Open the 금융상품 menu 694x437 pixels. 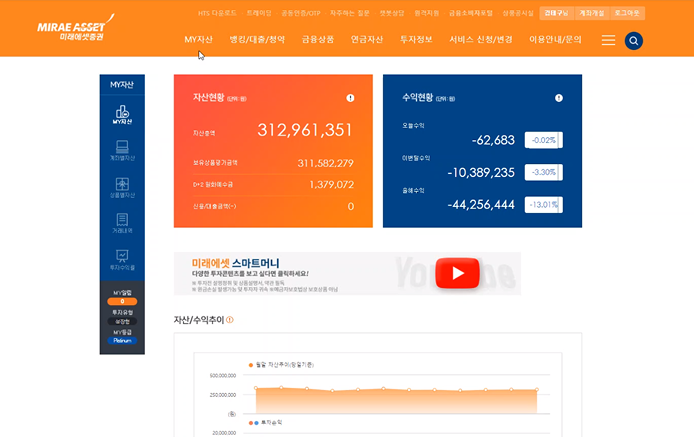coord(318,39)
